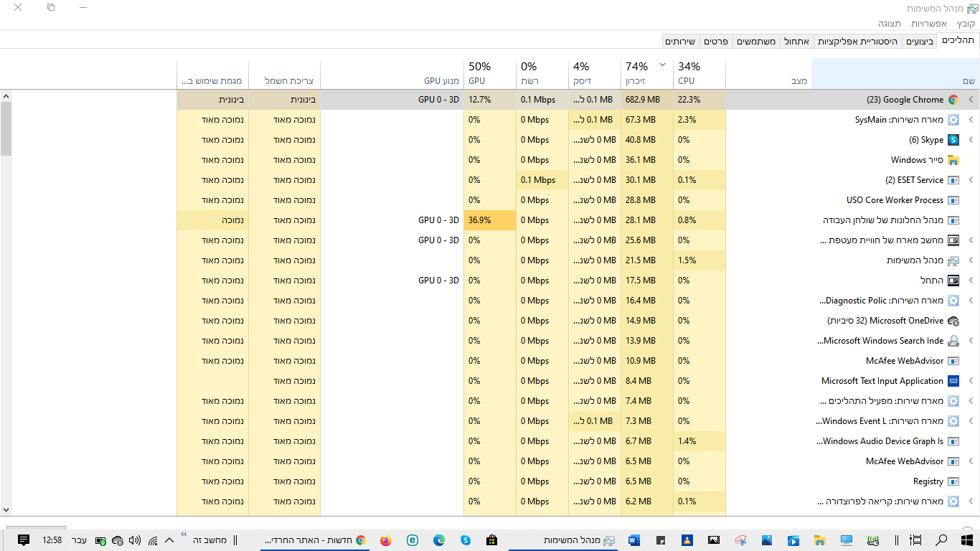
Task: Open the Movies & TV taskbar icon
Action: click(x=793, y=540)
